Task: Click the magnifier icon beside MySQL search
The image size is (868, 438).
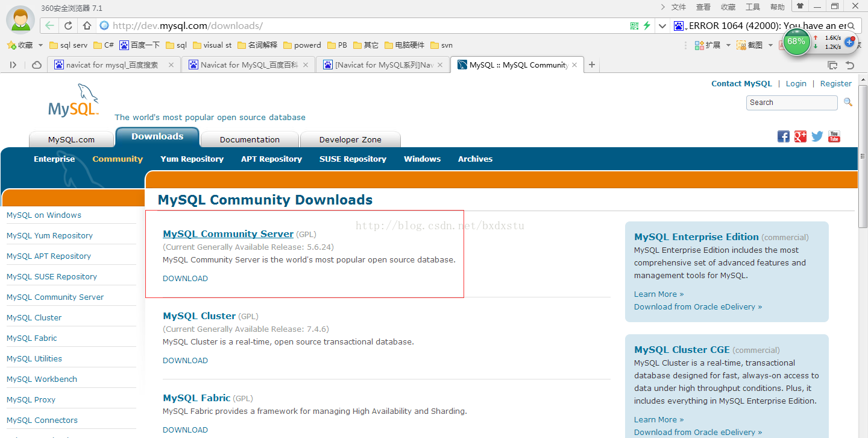Action: pyautogui.click(x=848, y=103)
